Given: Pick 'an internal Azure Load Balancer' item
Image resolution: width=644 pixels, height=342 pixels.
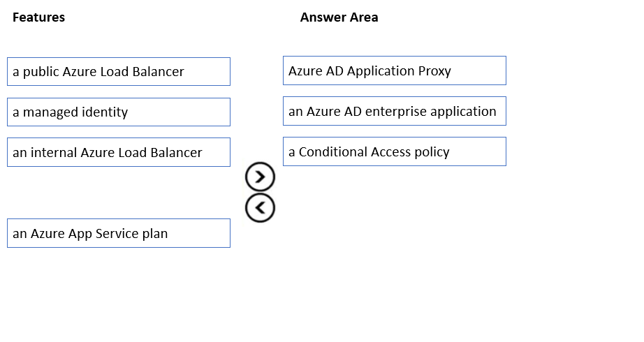Looking at the screenshot, I should point(119,153).
